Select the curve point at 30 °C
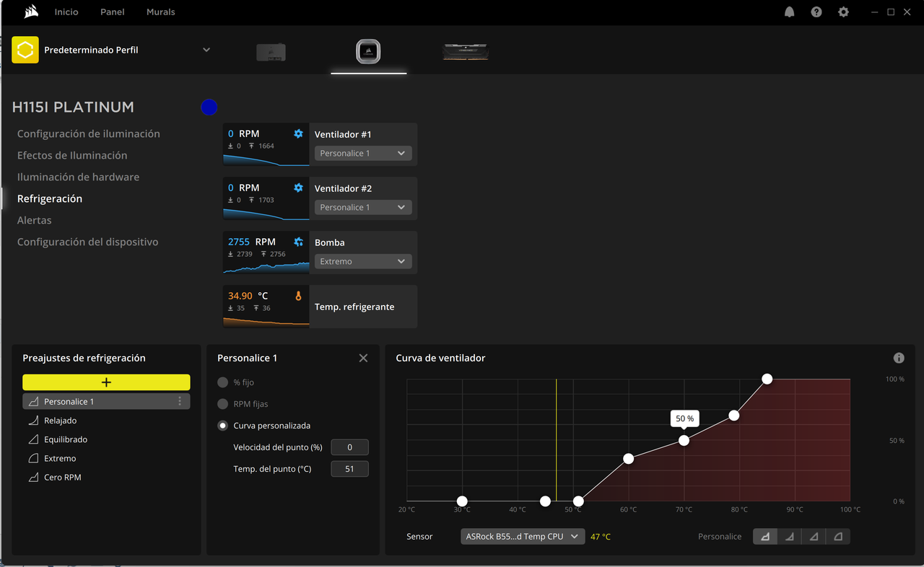Image resolution: width=924 pixels, height=567 pixels. [462, 501]
